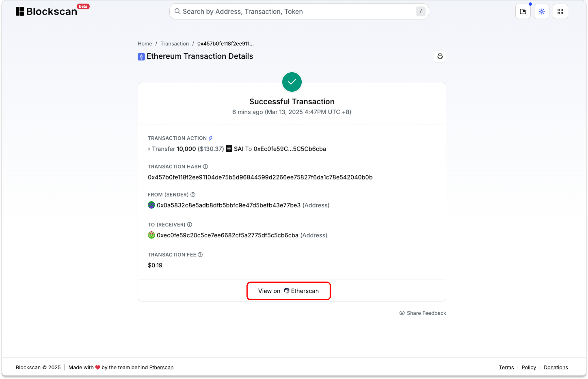Open the receiver address 0xec0fe59c...
The height and width of the screenshot is (379, 588).
(x=227, y=235)
